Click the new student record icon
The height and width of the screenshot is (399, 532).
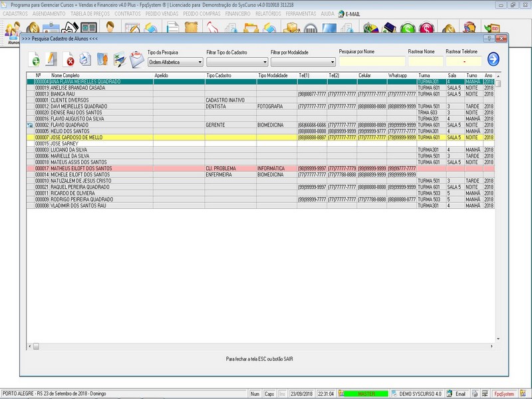[x=35, y=59]
